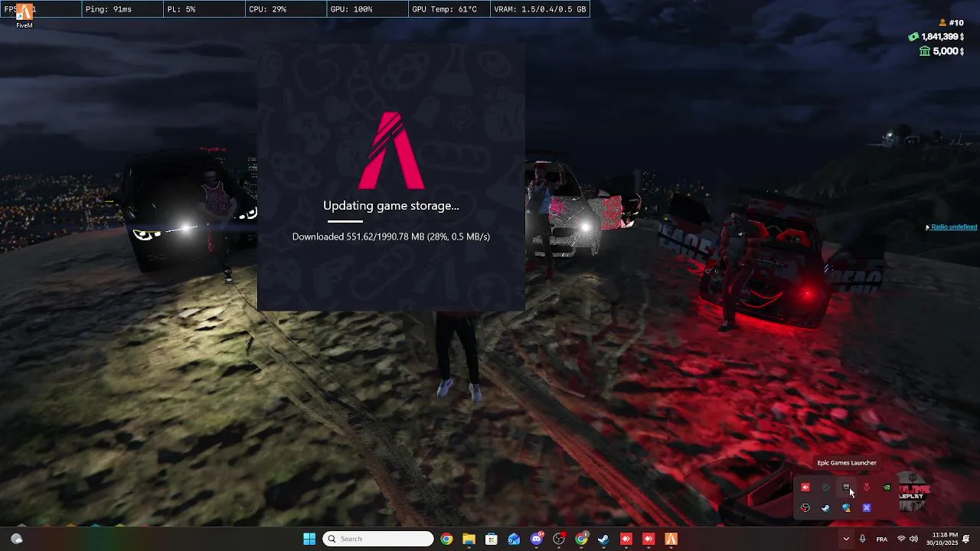Click Epic Games Launcher in the tray overflow
Image resolution: width=980 pixels, height=551 pixels.
[846, 487]
